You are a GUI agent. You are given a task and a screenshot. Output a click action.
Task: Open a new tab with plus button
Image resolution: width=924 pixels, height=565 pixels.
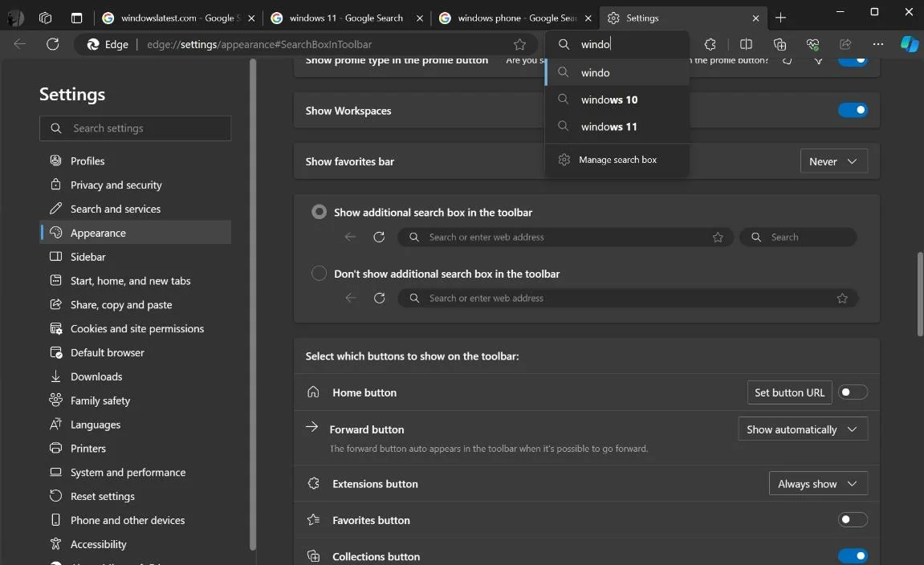(780, 18)
